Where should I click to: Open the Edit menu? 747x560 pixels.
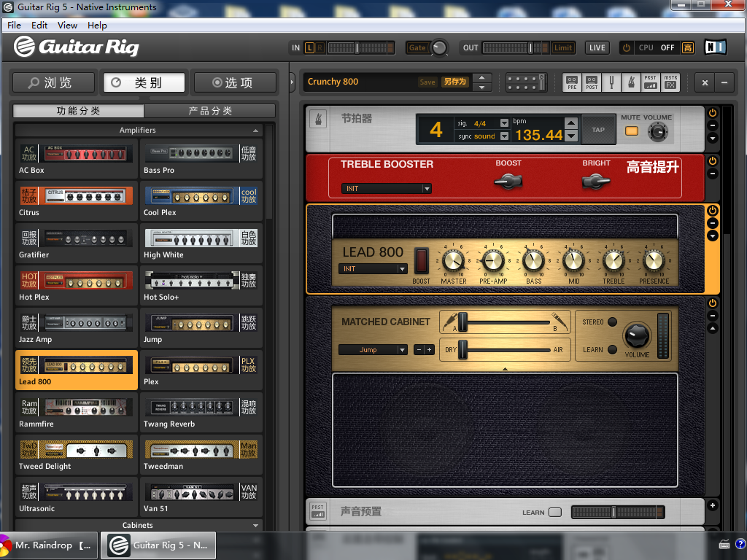[x=39, y=26]
